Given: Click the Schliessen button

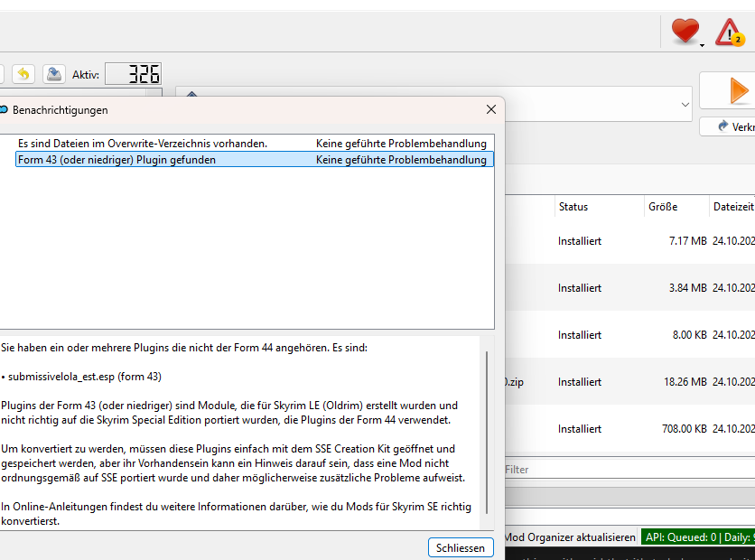Looking at the screenshot, I should pyautogui.click(x=461, y=548).
